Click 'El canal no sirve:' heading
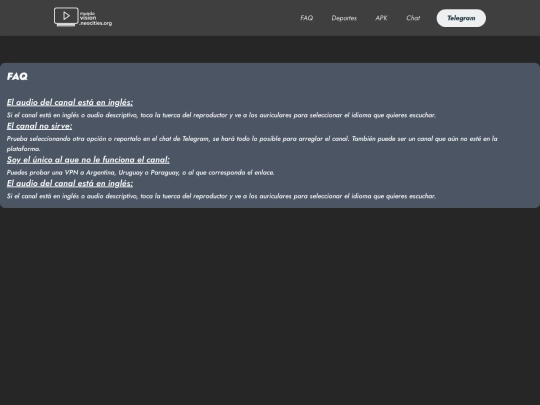 coord(39,126)
